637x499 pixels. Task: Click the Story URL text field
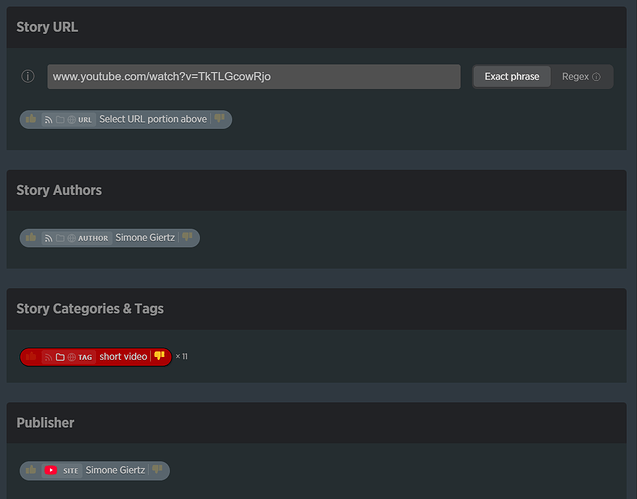(253, 77)
